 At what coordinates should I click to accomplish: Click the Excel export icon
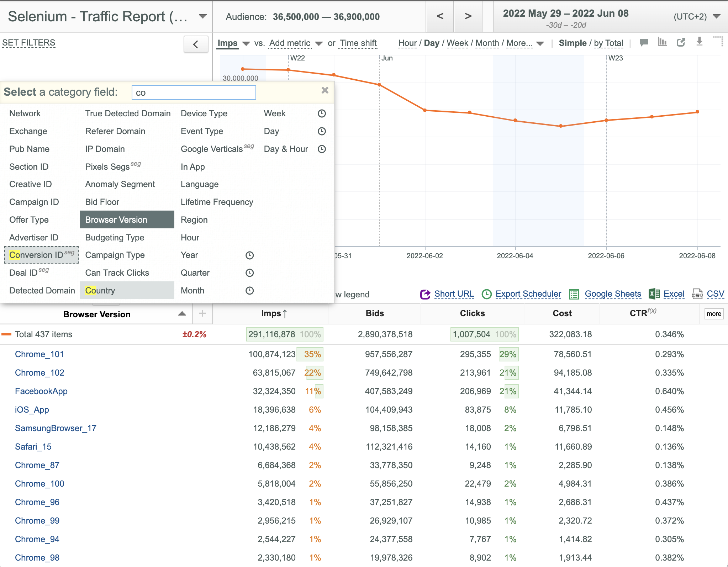(x=654, y=294)
